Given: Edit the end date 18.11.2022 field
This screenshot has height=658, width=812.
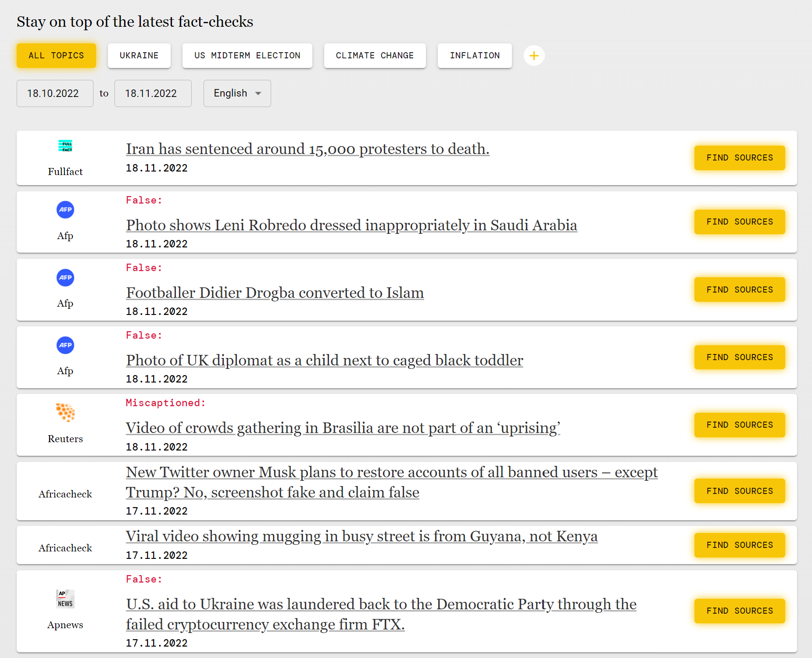Looking at the screenshot, I should click(153, 93).
